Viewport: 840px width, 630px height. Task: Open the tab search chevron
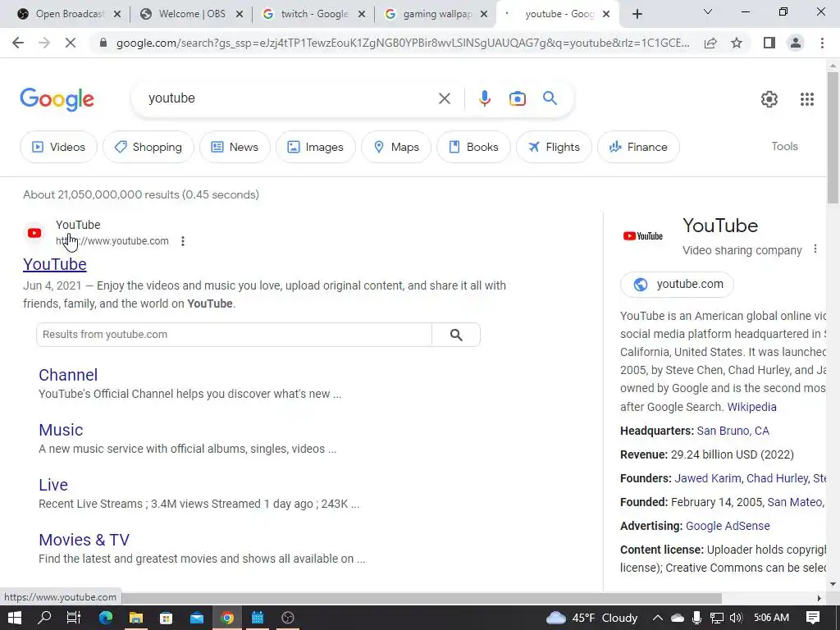tap(708, 11)
